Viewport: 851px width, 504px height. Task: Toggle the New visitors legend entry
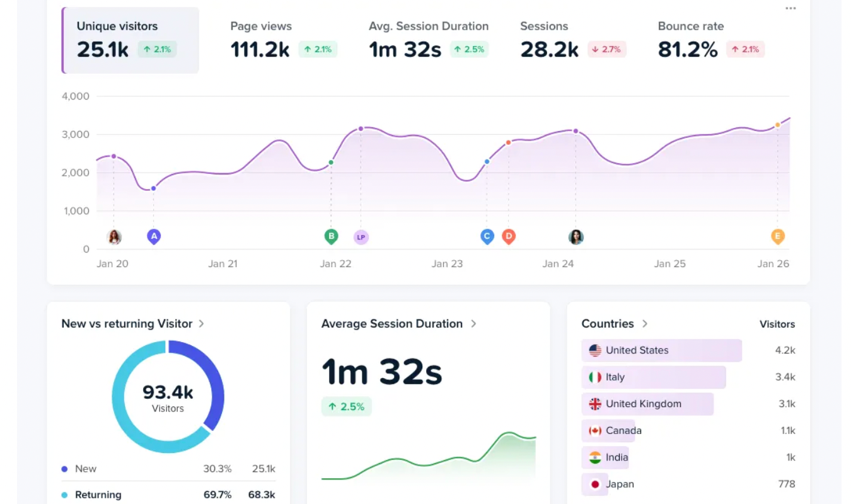click(87, 469)
